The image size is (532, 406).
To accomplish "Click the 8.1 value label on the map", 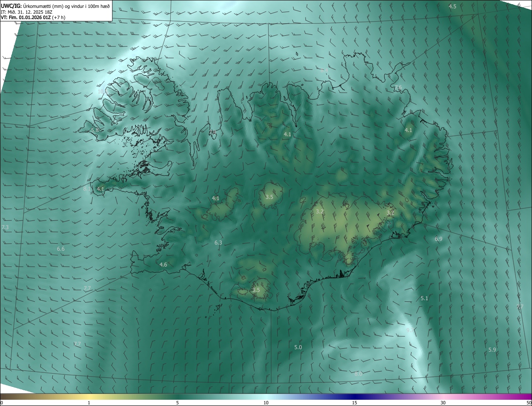I will click(x=87, y=188).
